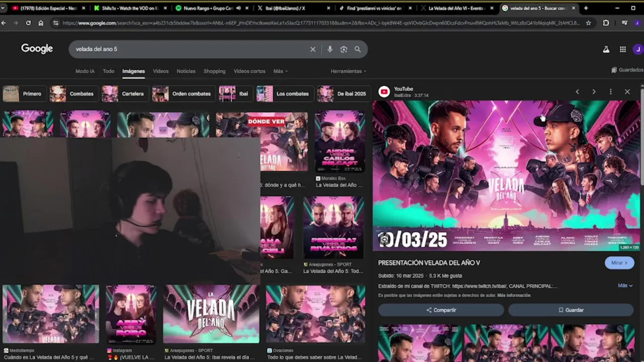Viewport: 644px width, 362px height.
Task: Open browser home button
Action: [41, 23]
